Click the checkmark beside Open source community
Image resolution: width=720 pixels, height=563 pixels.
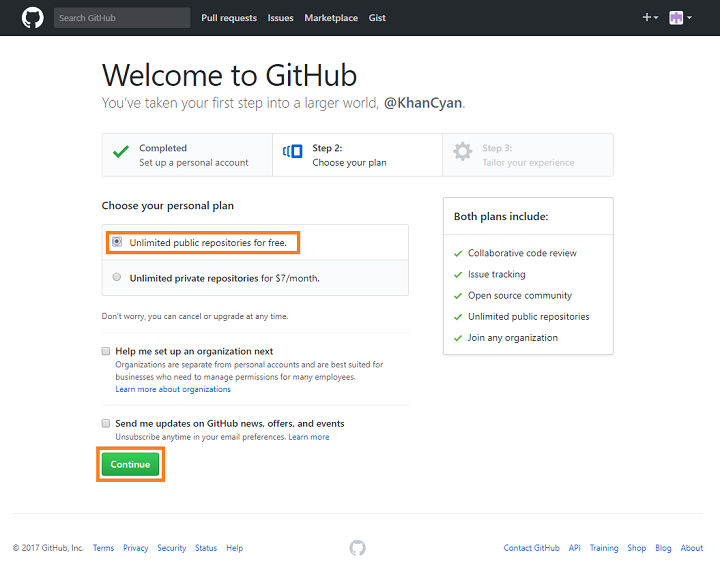point(458,296)
